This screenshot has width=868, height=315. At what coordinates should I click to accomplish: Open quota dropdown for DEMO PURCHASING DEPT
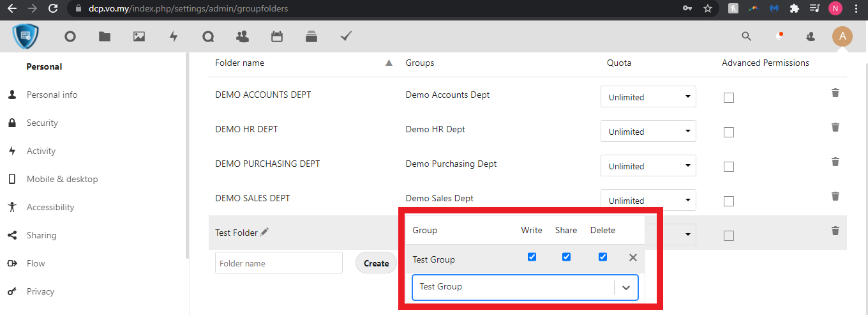(648, 166)
